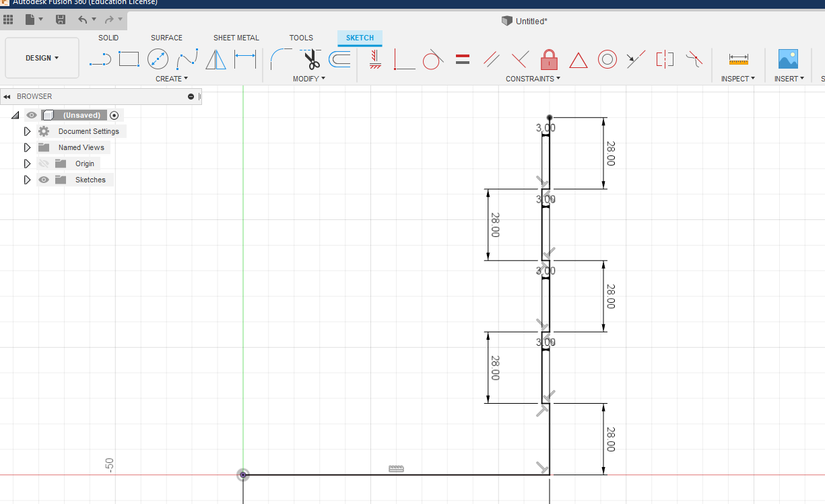The image size is (825, 504).
Task: Switch to the SURFACE tab
Action: (x=166, y=38)
